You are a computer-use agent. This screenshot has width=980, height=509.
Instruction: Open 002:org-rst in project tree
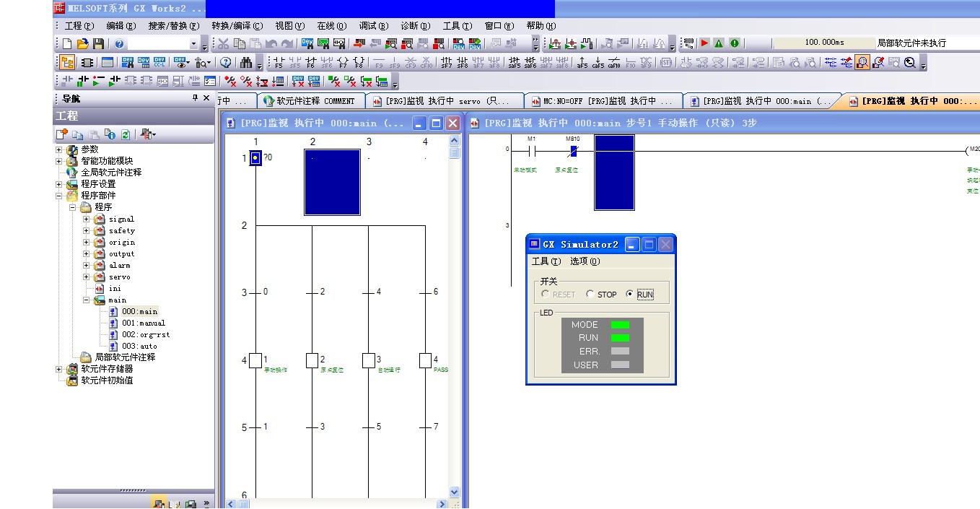point(145,334)
